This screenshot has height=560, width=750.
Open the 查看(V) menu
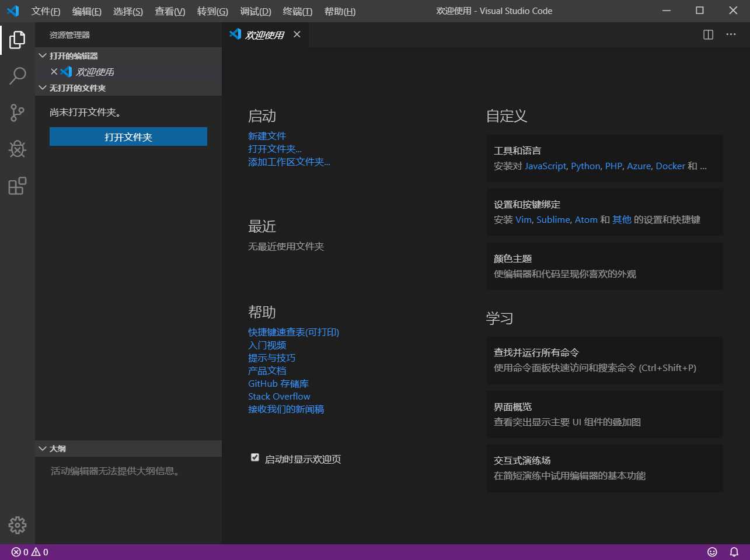click(x=170, y=11)
